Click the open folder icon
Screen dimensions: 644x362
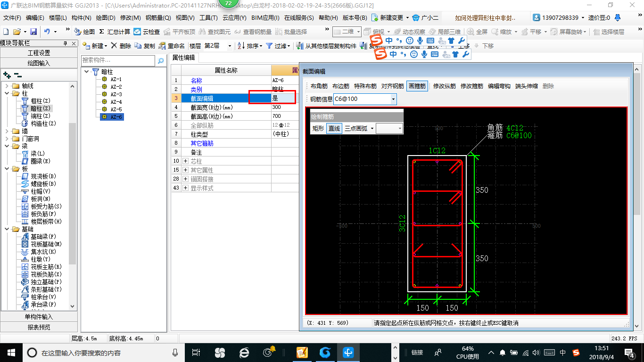coord(17,32)
